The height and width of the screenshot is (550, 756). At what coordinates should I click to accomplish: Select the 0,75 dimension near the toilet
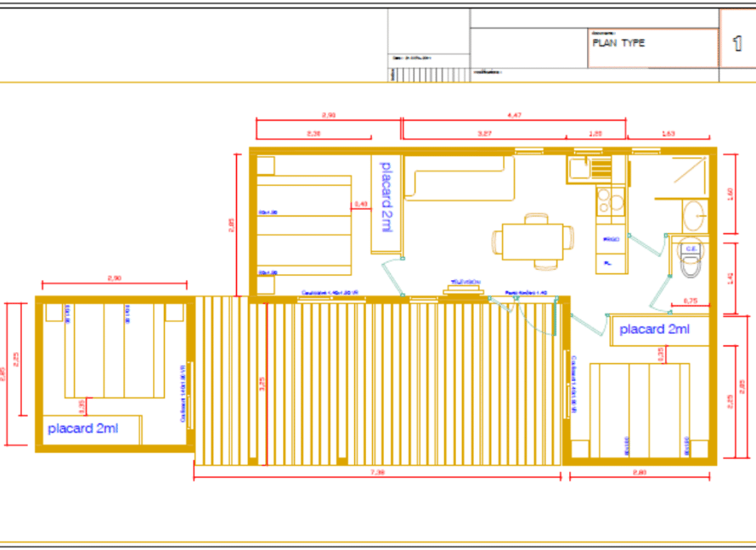point(690,301)
